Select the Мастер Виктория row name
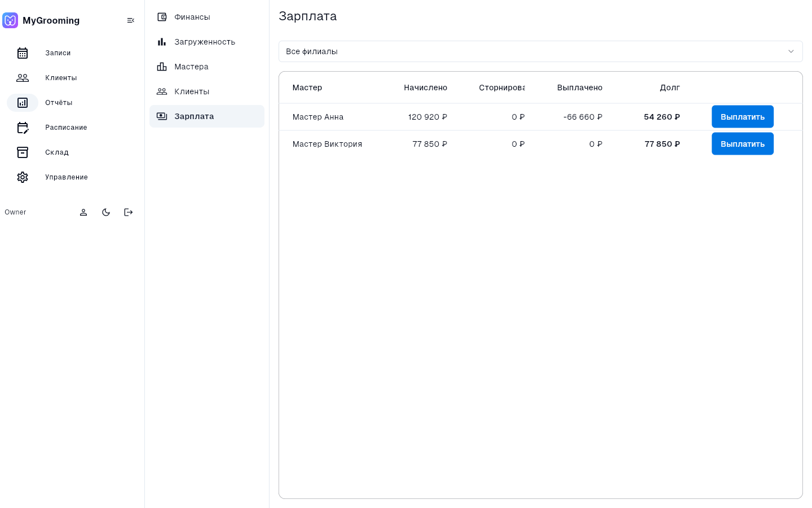 click(x=327, y=144)
